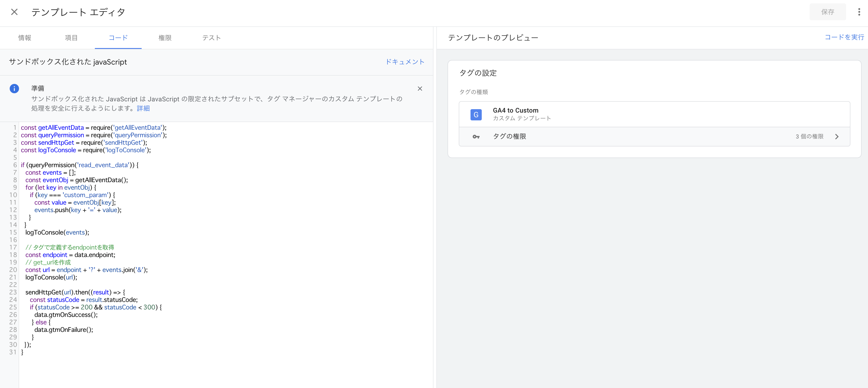This screenshot has width=868, height=388.
Task: Expand the 3 個の権限 chevron
Action: 837,137
